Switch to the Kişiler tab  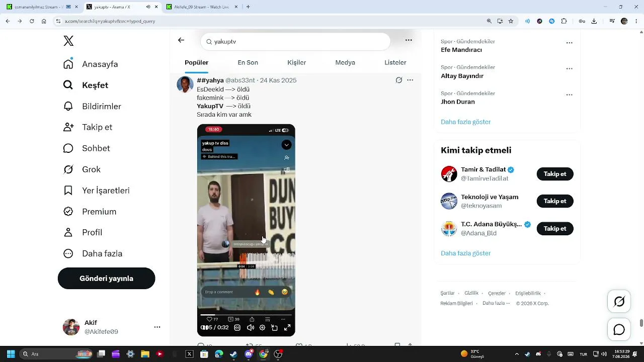coord(296,63)
